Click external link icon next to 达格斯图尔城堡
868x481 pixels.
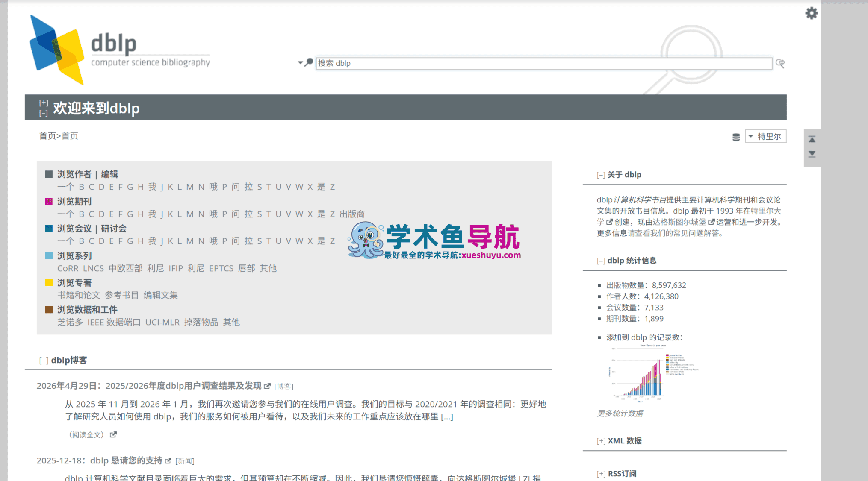(x=712, y=222)
